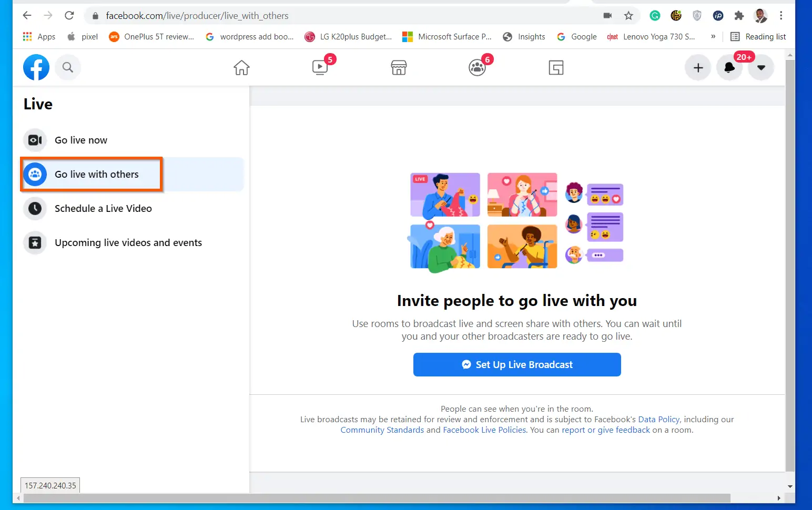Open Chrome three-dot menu
This screenshot has height=510, width=812.
point(781,15)
